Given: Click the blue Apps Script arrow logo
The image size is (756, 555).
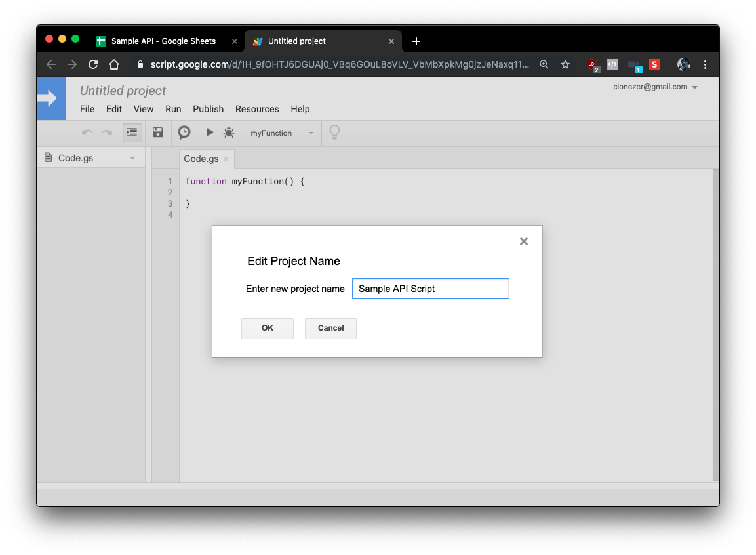Looking at the screenshot, I should point(51,98).
